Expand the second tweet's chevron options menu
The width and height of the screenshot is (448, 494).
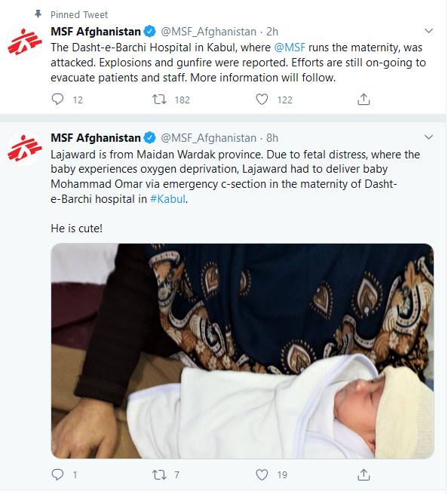tap(428, 137)
